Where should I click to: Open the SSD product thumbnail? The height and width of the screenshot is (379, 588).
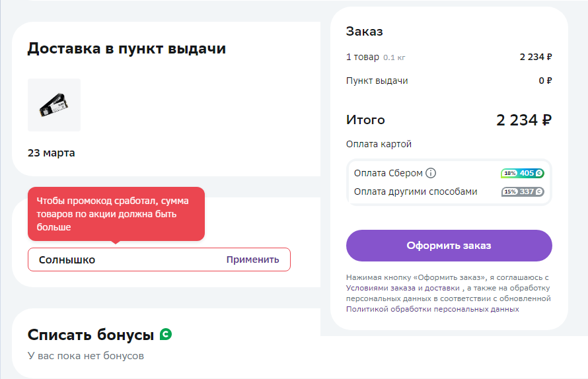click(x=54, y=105)
